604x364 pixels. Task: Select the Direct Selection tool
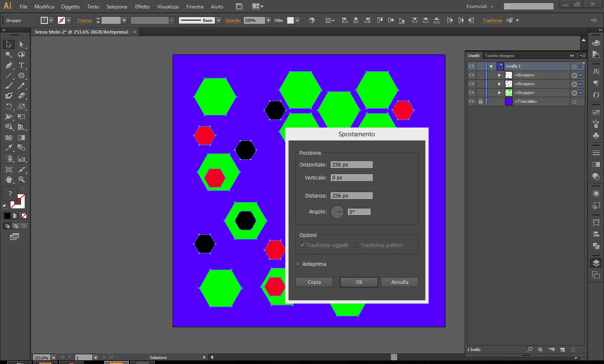click(21, 44)
